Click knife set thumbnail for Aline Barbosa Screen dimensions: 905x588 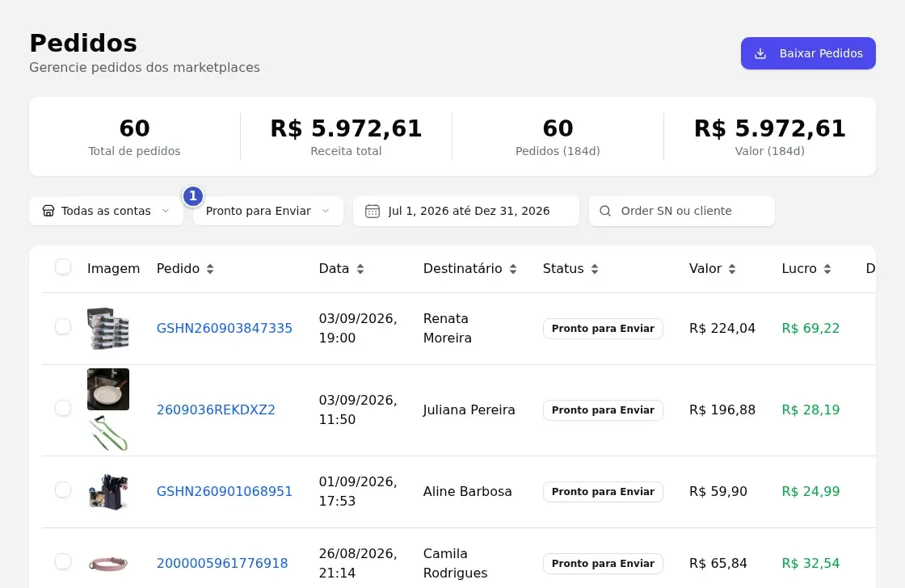coord(108,492)
